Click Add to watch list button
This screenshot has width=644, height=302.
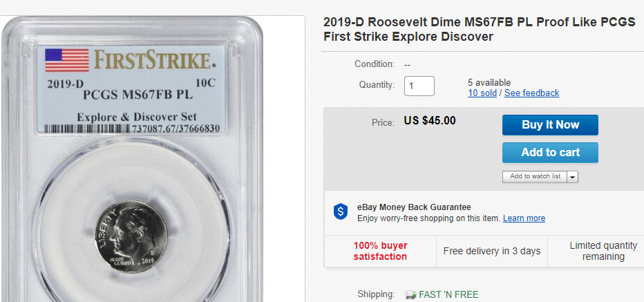point(535,176)
